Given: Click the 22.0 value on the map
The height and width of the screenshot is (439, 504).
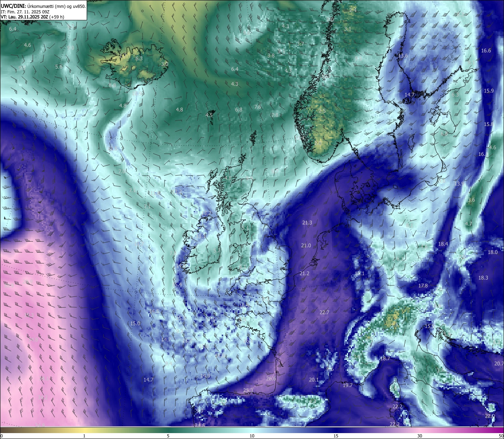Looking at the screenshot, I should [x=489, y=416].
